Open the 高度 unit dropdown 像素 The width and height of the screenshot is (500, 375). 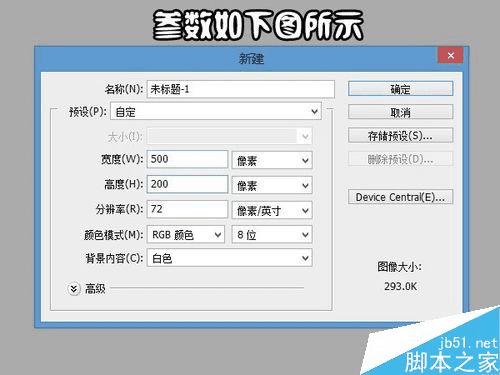pos(272,185)
